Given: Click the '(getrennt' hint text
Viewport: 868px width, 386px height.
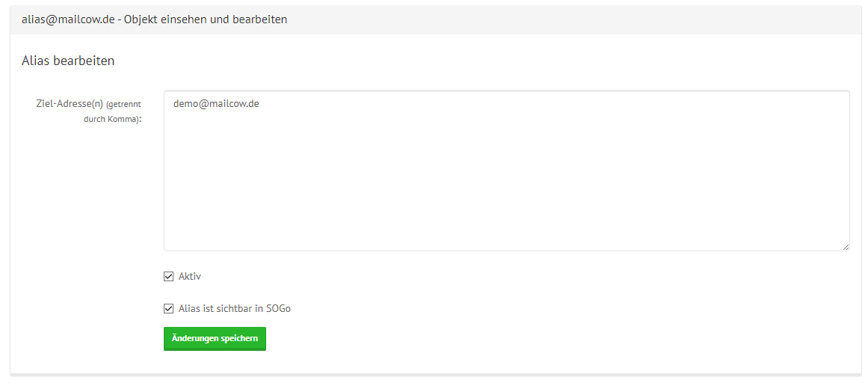Looking at the screenshot, I should (x=123, y=104).
